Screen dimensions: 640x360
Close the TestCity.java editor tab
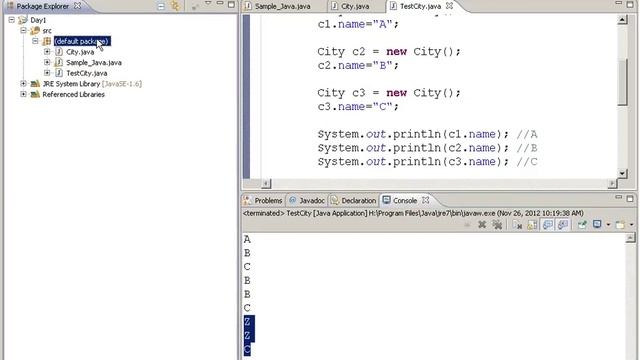[x=449, y=6]
